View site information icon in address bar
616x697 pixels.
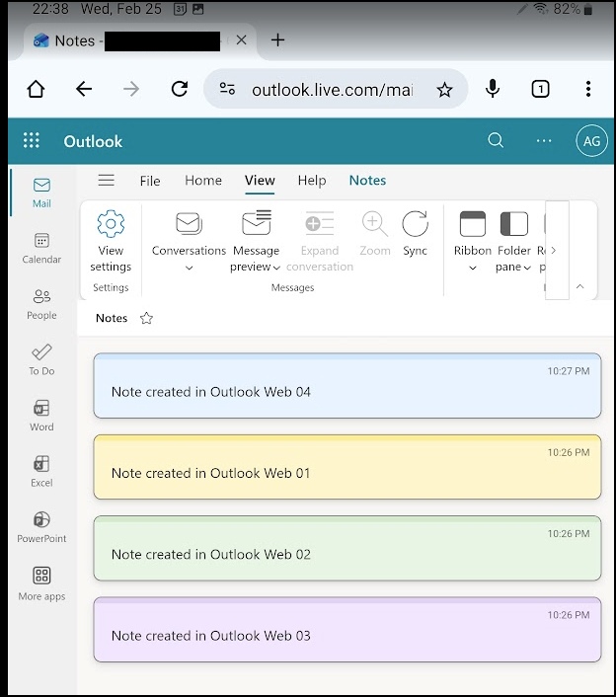228,89
